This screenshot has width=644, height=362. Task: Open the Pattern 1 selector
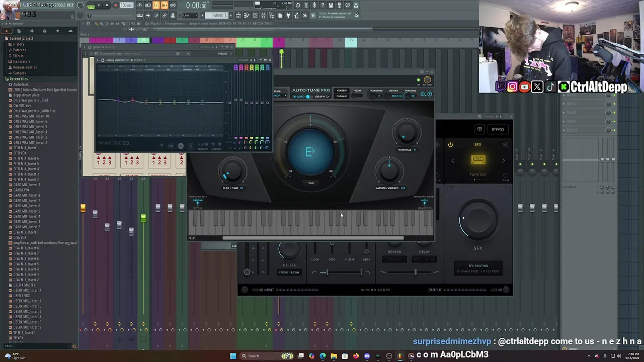click(x=216, y=16)
